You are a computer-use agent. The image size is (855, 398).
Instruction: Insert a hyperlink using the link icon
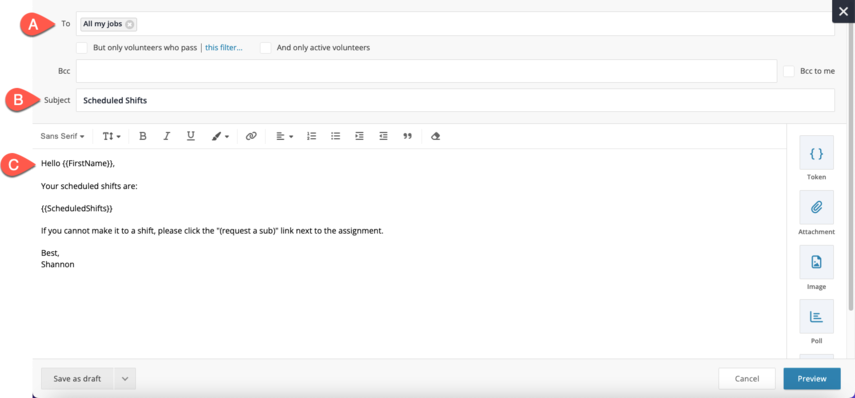coord(251,136)
